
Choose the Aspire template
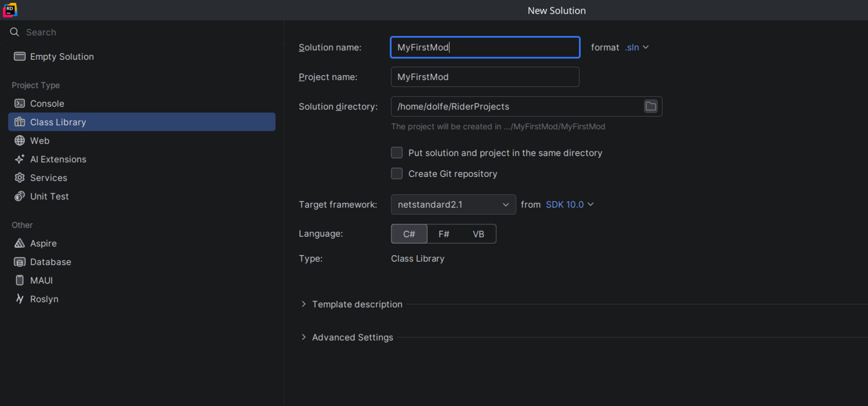tap(43, 243)
